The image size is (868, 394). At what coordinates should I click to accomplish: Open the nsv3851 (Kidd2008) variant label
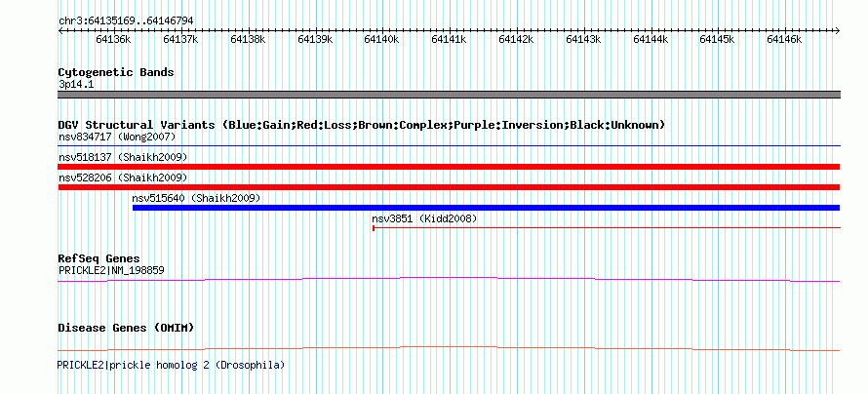[424, 218]
